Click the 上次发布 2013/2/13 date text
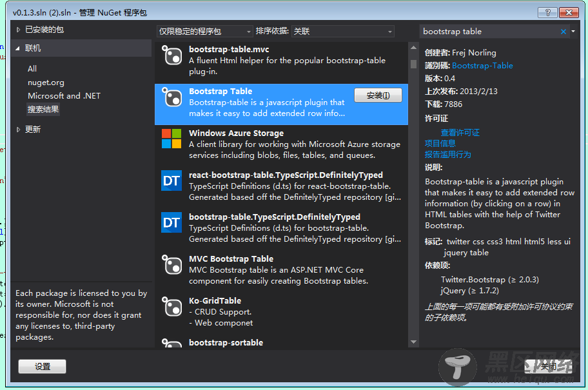The width and height of the screenshot is (588, 390). [x=461, y=91]
